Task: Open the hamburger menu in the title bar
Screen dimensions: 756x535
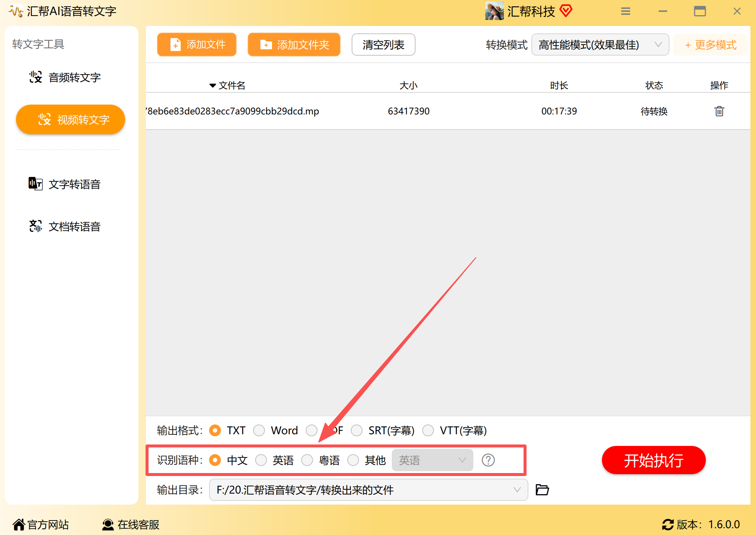Action: (x=626, y=12)
